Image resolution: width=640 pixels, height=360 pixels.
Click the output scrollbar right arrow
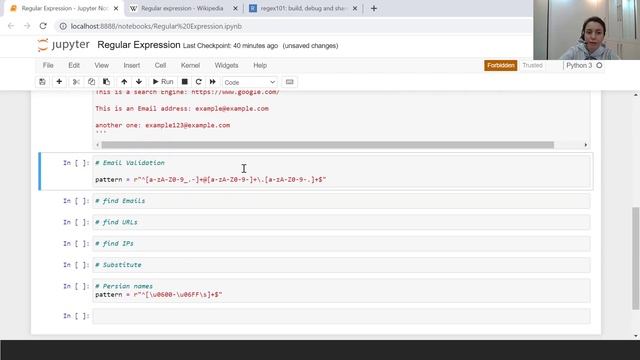pos(586,145)
